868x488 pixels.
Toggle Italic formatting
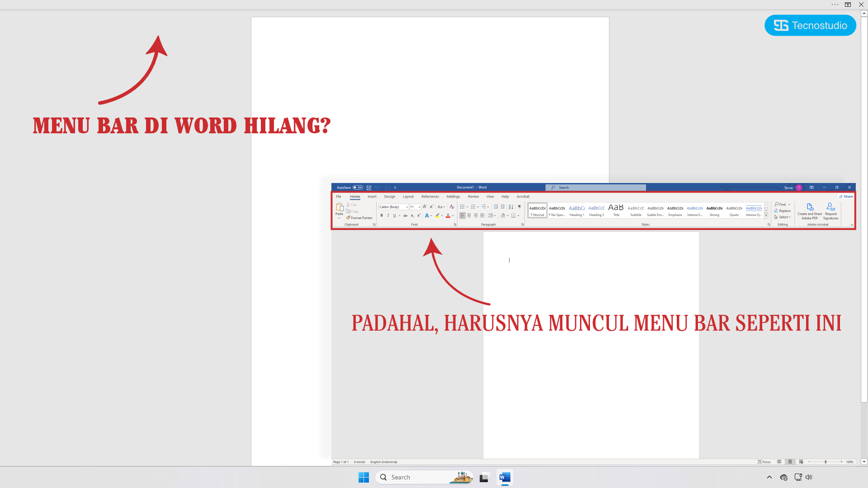click(x=388, y=216)
